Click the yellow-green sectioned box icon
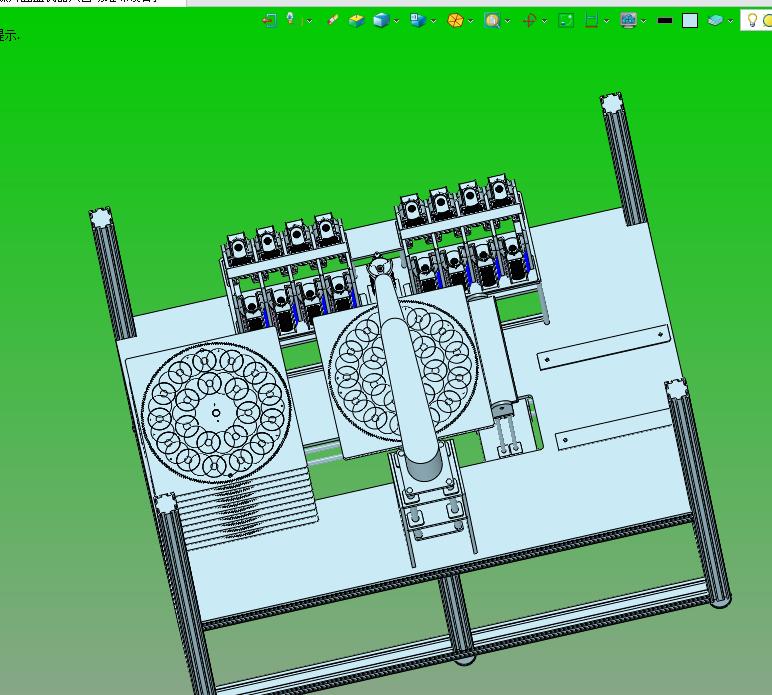This screenshot has width=772, height=695. click(356, 21)
